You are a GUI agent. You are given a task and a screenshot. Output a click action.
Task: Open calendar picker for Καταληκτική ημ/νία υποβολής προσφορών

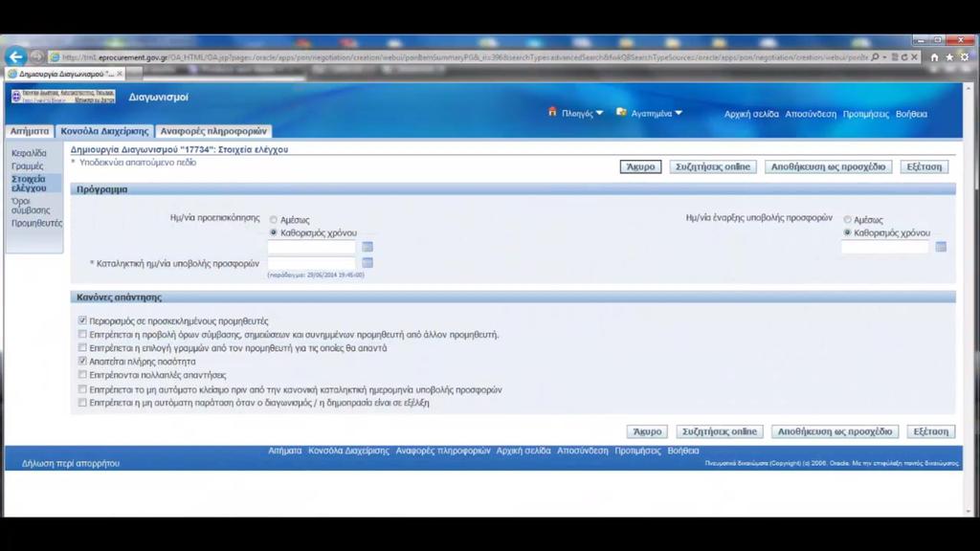pos(367,263)
